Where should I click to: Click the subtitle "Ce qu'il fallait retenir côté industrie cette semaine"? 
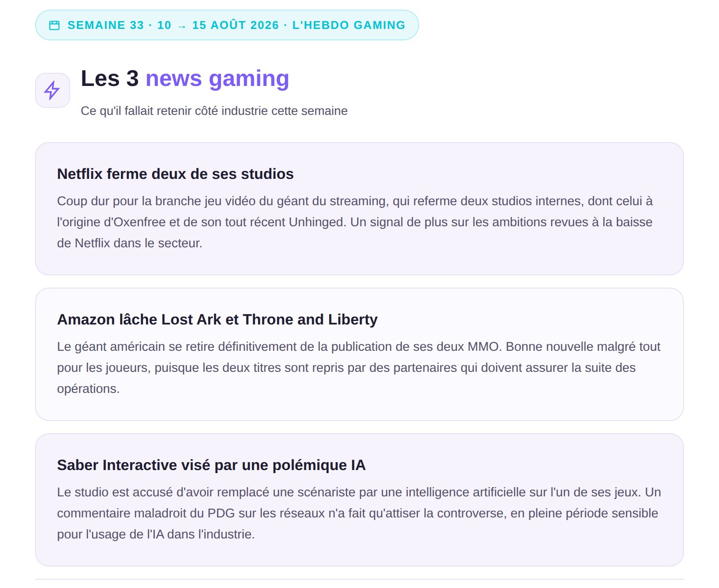point(214,111)
